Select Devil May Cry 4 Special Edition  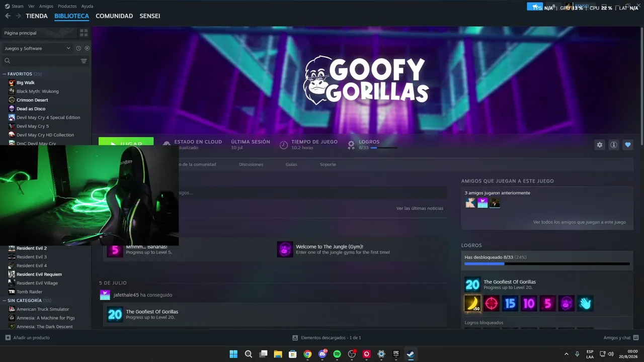pyautogui.click(x=48, y=118)
